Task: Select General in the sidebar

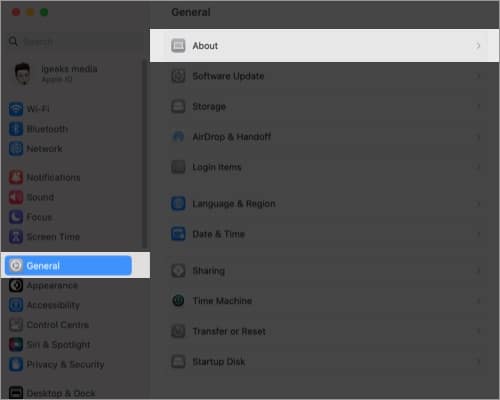Action: click(68, 266)
